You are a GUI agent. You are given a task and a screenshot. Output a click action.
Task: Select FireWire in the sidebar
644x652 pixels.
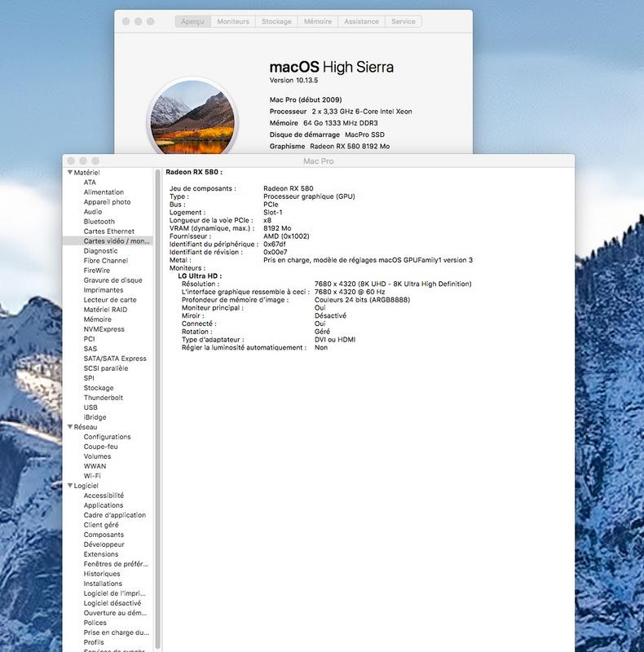click(x=96, y=271)
